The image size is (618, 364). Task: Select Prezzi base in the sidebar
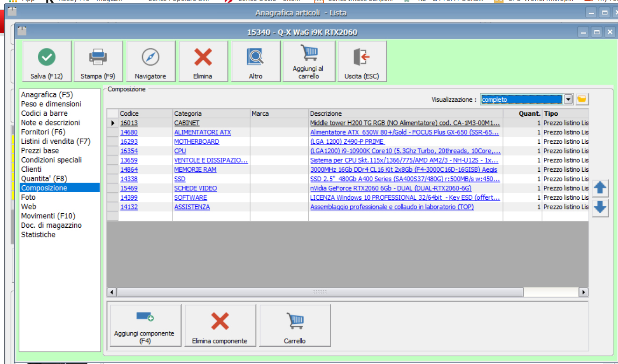tap(40, 151)
